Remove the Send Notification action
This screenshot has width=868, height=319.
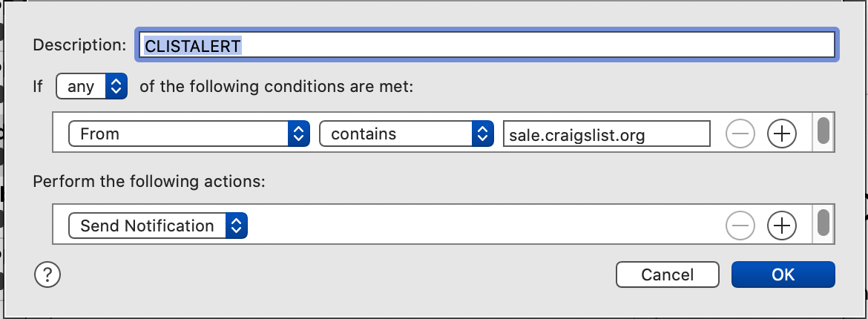pyautogui.click(x=740, y=226)
